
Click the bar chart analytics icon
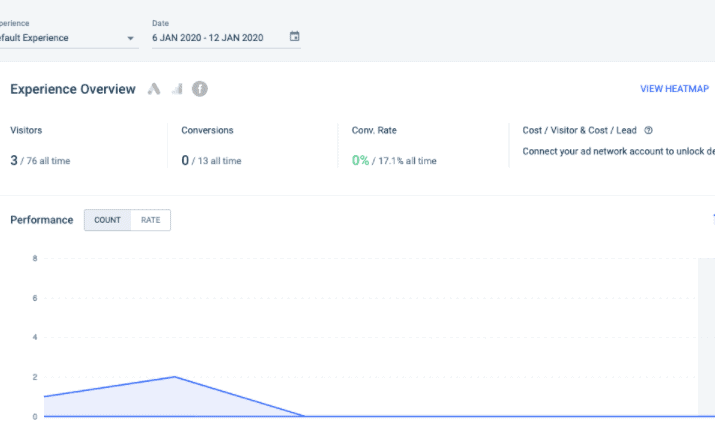177,89
